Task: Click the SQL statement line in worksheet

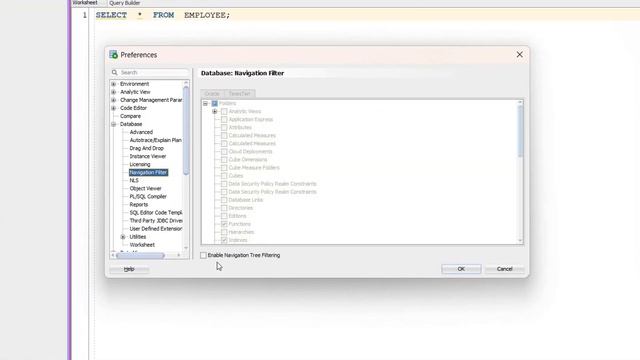Action: pos(163,15)
